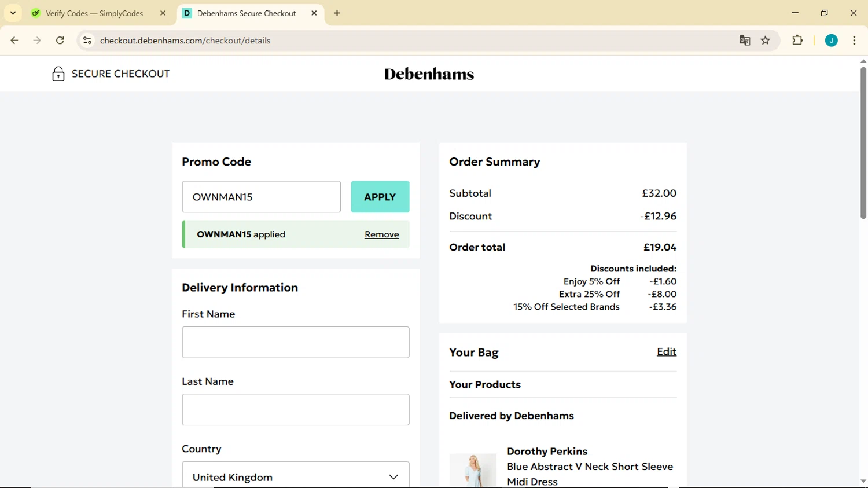Click the Dorothy Perkins dress thumbnail
The height and width of the screenshot is (488, 868).
tap(473, 470)
